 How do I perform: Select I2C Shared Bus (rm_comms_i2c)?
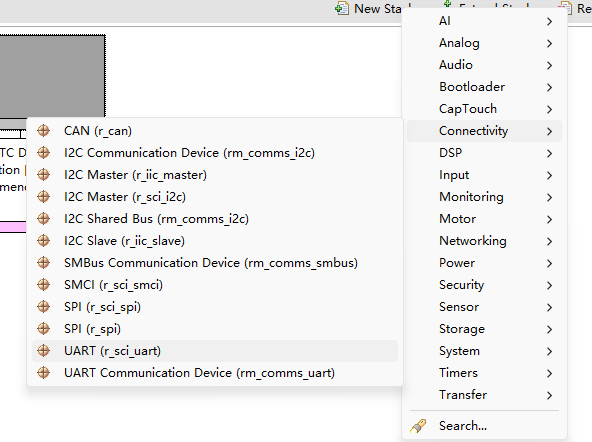click(x=215, y=219)
